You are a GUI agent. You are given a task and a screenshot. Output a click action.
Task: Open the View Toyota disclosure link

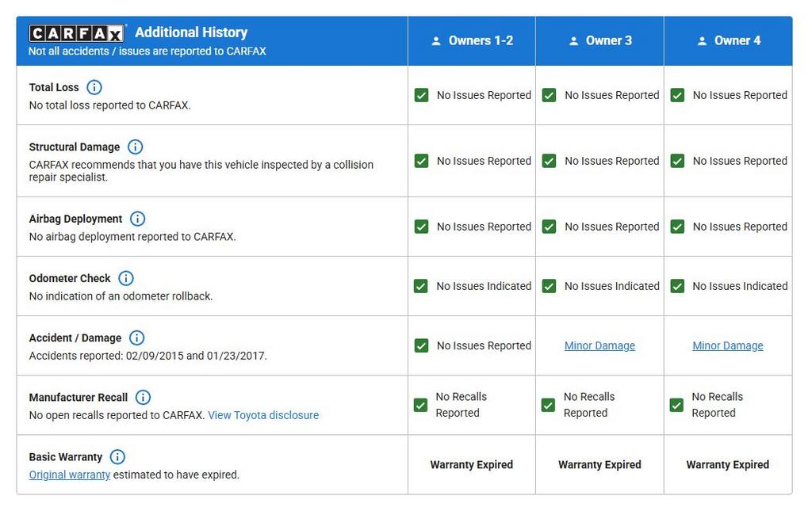(x=263, y=415)
